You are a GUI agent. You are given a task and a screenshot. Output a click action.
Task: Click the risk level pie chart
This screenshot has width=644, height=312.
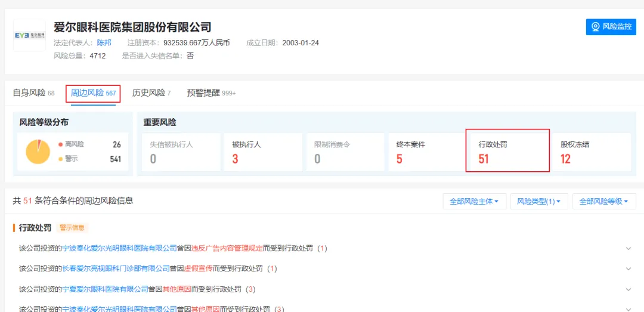click(x=38, y=152)
